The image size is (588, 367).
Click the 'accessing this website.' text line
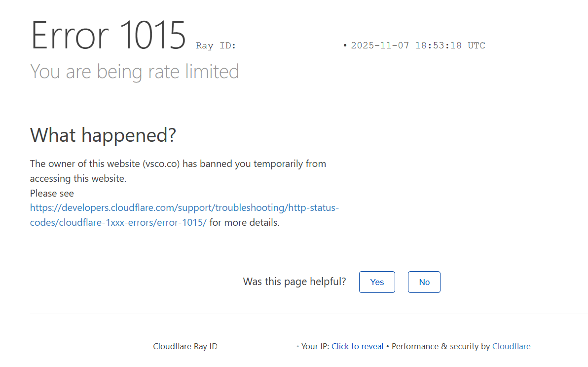pyautogui.click(x=78, y=178)
